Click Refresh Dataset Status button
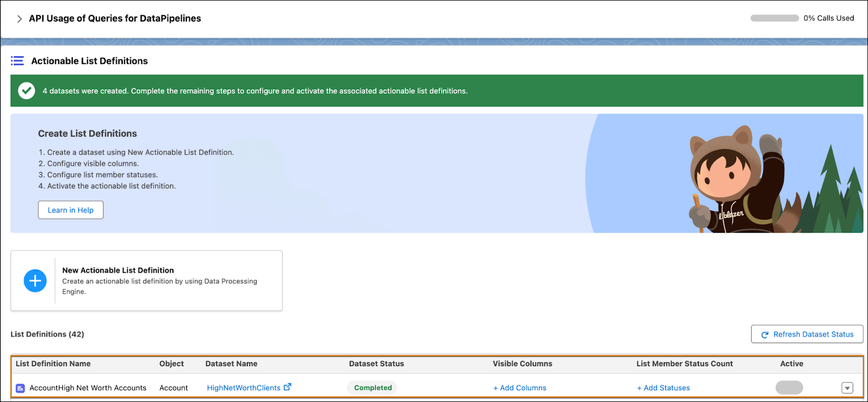The width and height of the screenshot is (868, 402). coord(807,334)
